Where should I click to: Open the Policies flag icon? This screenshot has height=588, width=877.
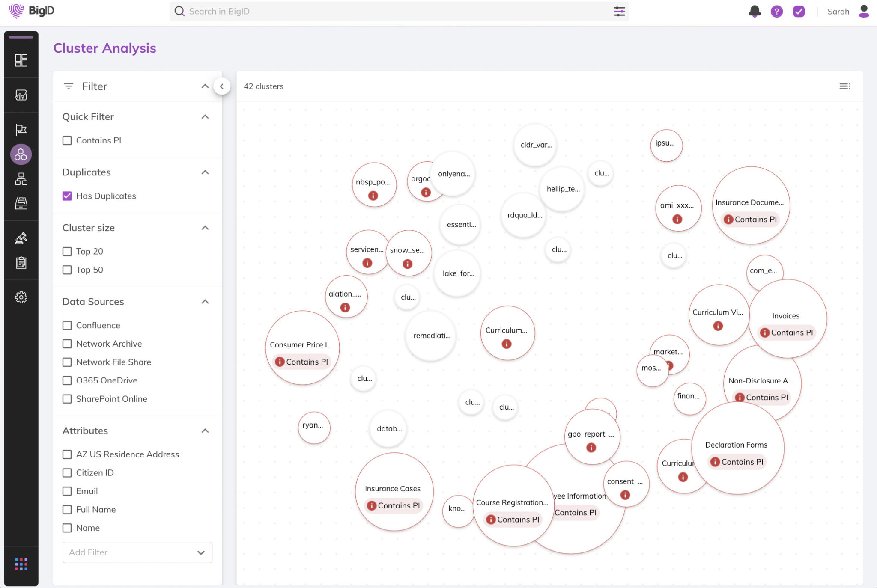point(21,130)
